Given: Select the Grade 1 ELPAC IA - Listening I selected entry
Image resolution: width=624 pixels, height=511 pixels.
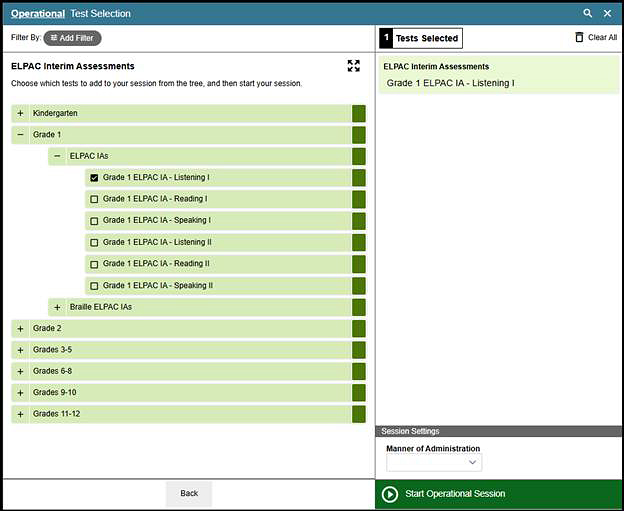Looking at the screenshot, I should click(x=450, y=83).
